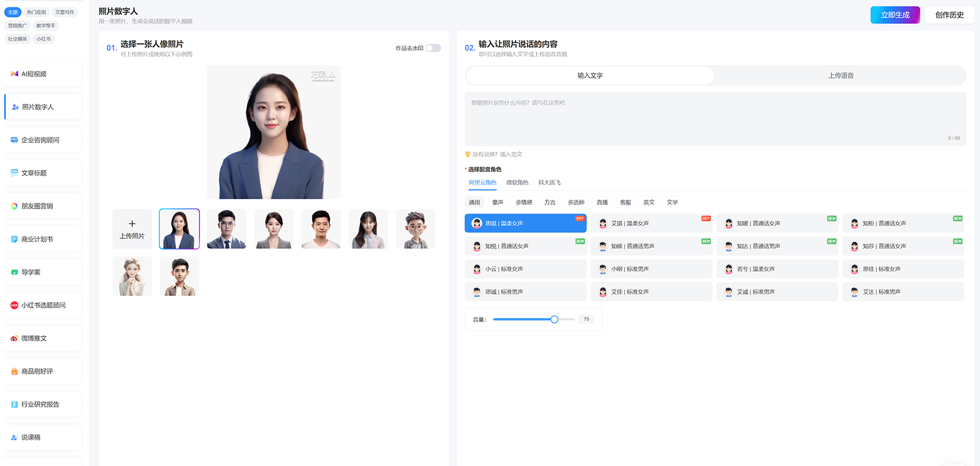Filter voices by 英文
The width and height of the screenshot is (980, 466).
coord(649,202)
